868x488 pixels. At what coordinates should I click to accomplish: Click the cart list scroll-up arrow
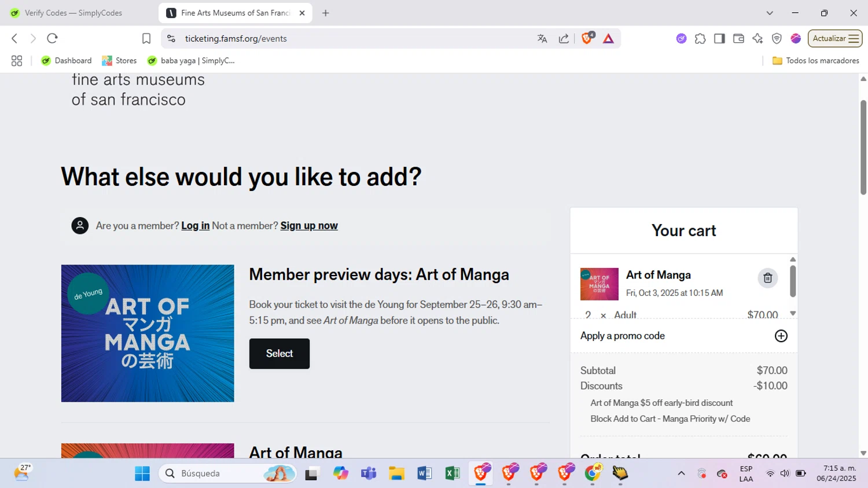793,259
